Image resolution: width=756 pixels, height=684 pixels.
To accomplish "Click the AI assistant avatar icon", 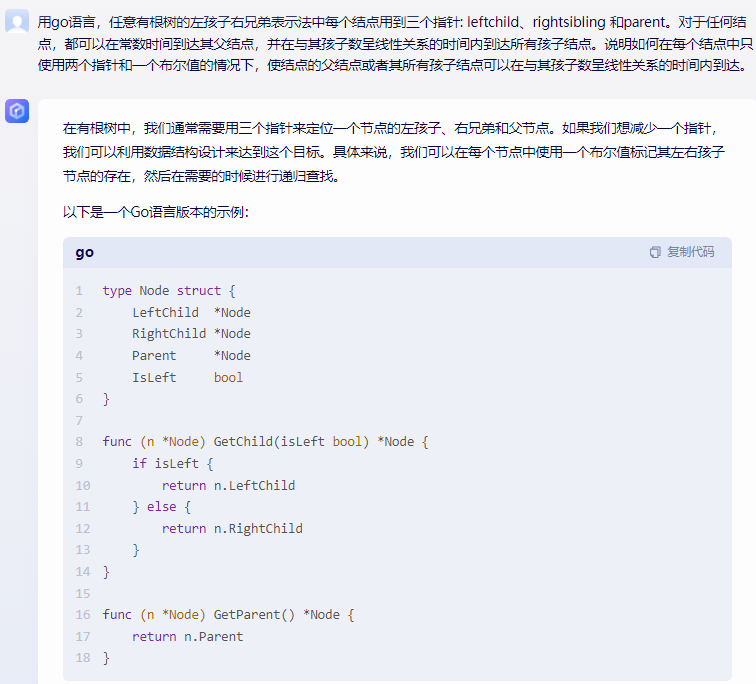I will (x=17, y=111).
